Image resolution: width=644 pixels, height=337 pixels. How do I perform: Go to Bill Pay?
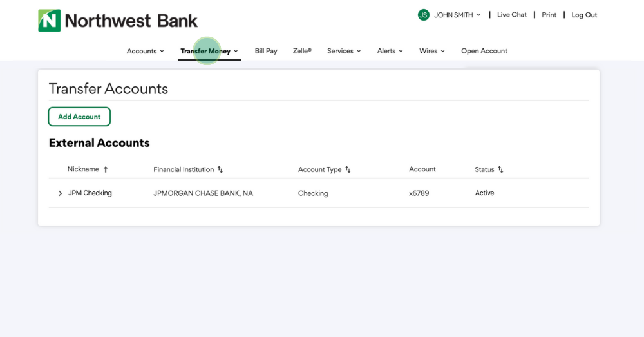pyautogui.click(x=266, y=51)
